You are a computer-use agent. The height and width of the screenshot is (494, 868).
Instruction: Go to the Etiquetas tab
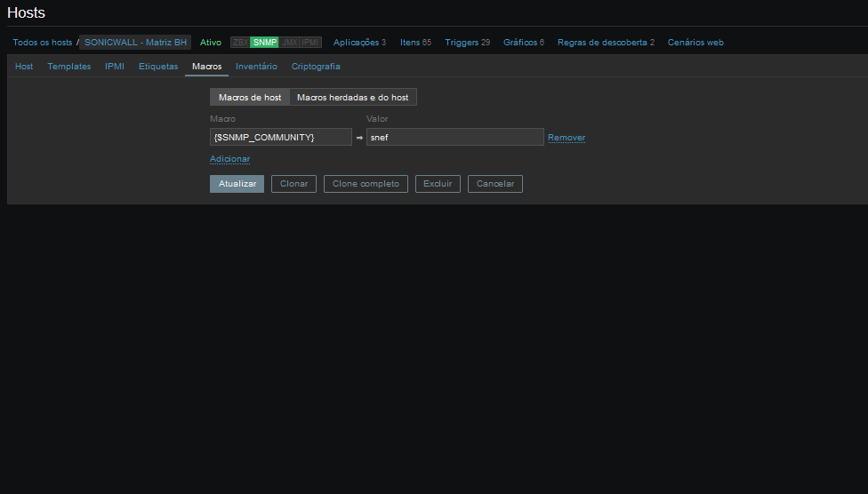[158, 67]
